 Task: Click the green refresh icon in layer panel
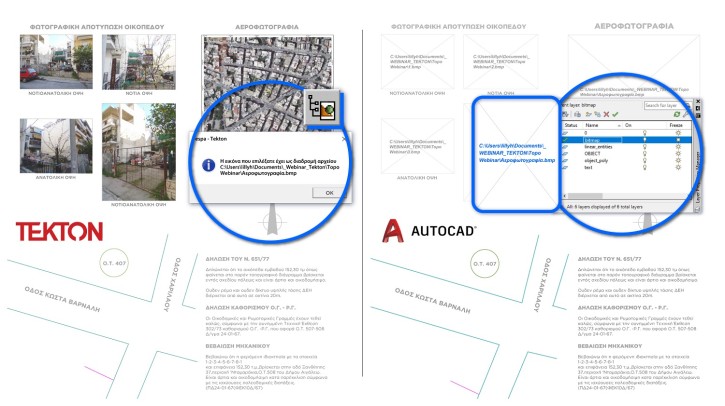[677, 114]
